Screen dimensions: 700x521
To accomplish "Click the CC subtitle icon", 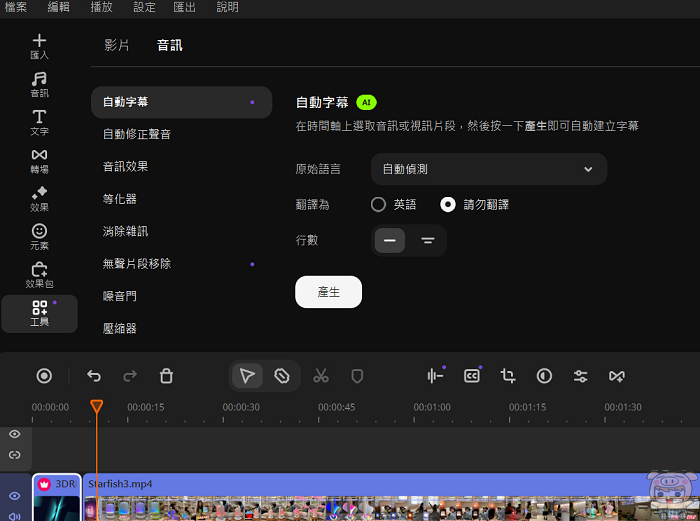I will (472, 376).
